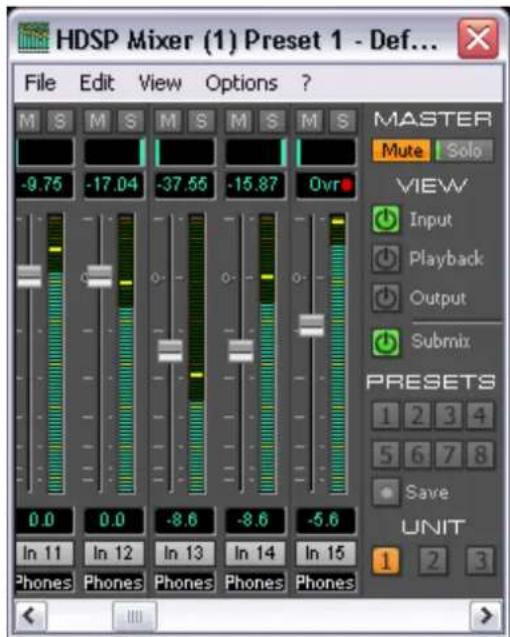Mute channel In 11 with M button
The width and height of the screenshot is (510, 637).
[28, 121]
